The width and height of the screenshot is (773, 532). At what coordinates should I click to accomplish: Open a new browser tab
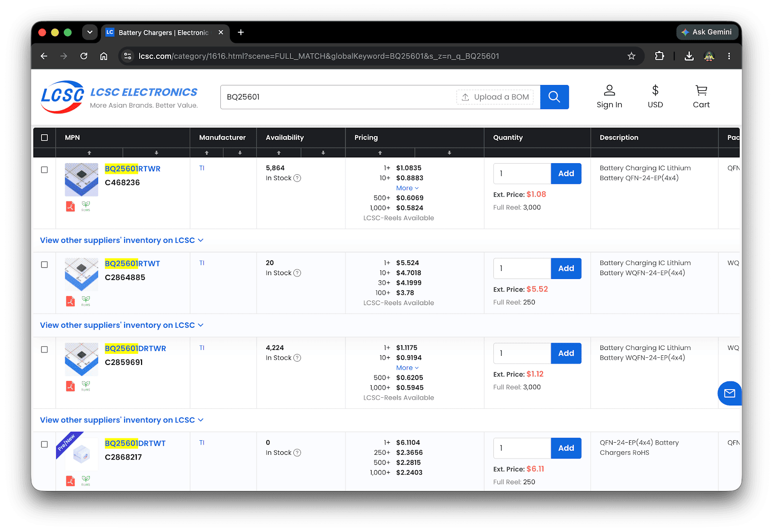click(241, 32)
